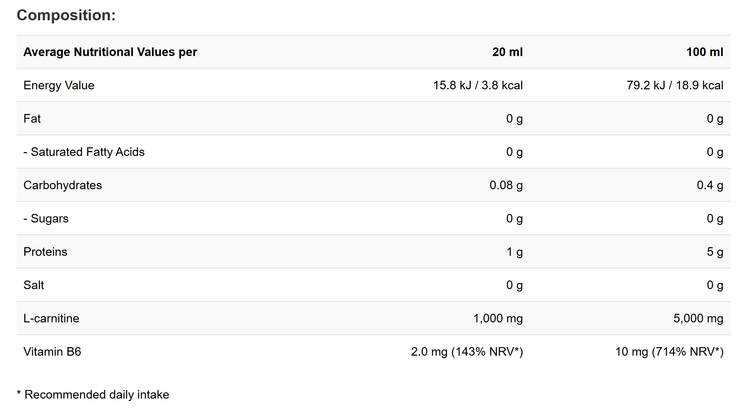
Task: Click the Energy Value row label
Action: (59, 85)
